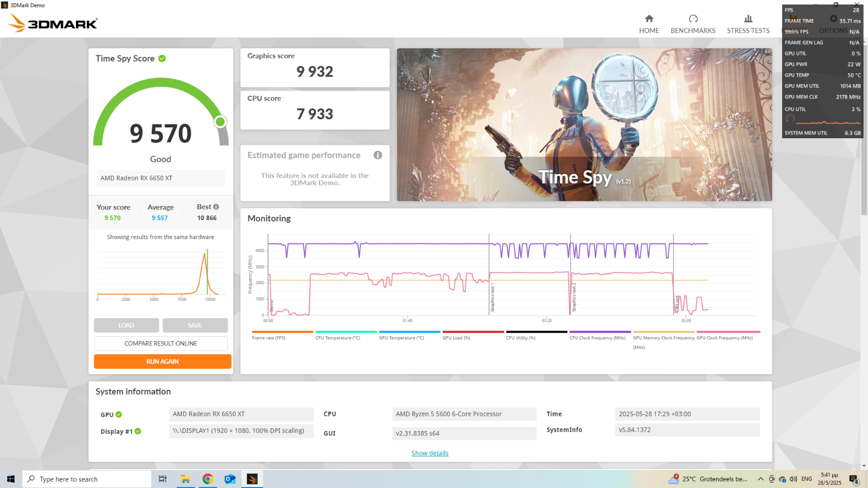Open weather widget 25°C

click(709, 479)
